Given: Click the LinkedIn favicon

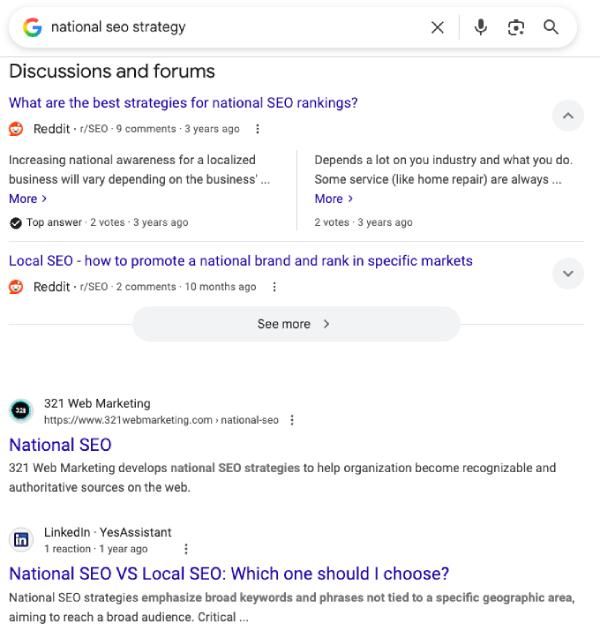Looking at the screenshot, I should point(21,540).
